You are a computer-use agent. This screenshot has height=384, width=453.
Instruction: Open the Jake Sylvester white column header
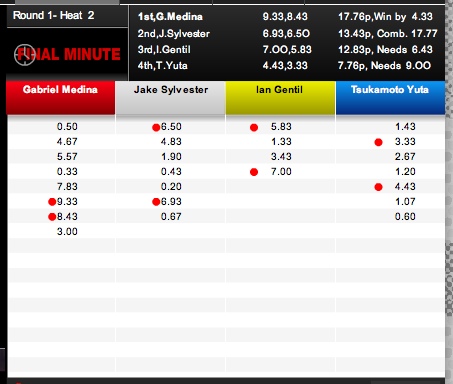170,98
